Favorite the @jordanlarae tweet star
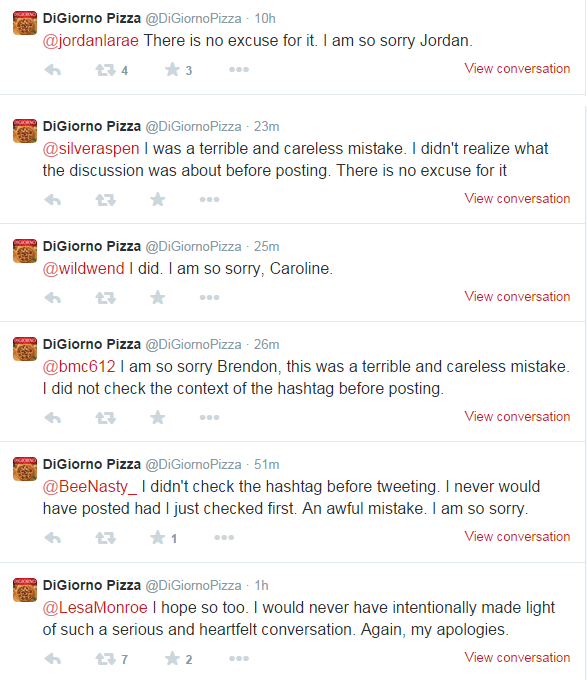Screen dimensions: 587x680 click(x=172, y=69)
